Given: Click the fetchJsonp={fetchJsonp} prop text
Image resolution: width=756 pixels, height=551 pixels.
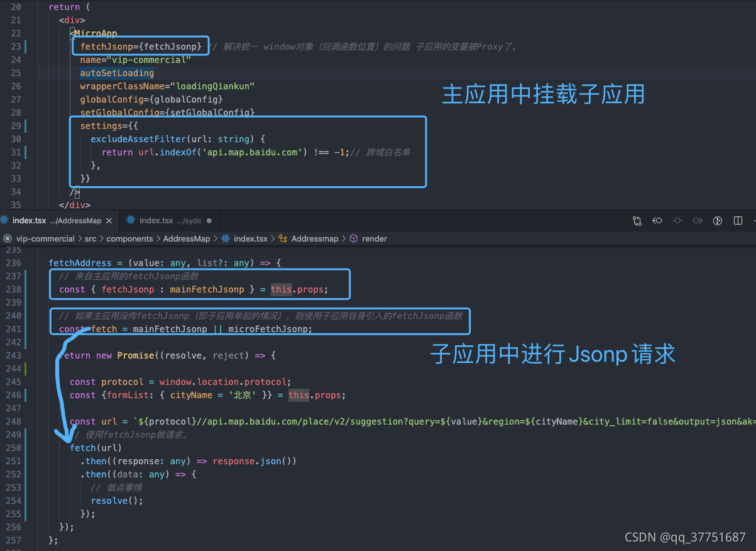Looking at the screenshot, I should point(141,47).
